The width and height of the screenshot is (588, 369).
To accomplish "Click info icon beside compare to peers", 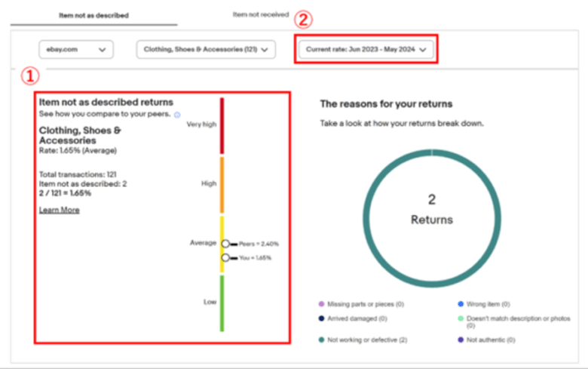I will click(x=177, y=115).
